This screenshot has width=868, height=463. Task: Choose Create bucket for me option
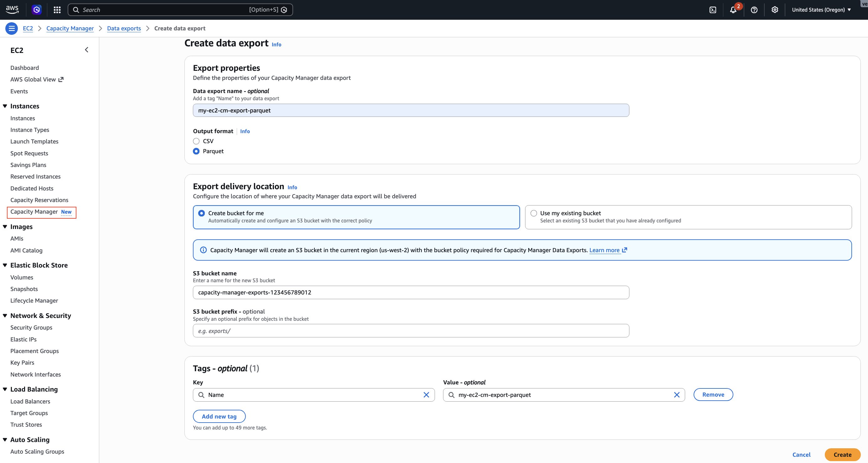[356, 217]
